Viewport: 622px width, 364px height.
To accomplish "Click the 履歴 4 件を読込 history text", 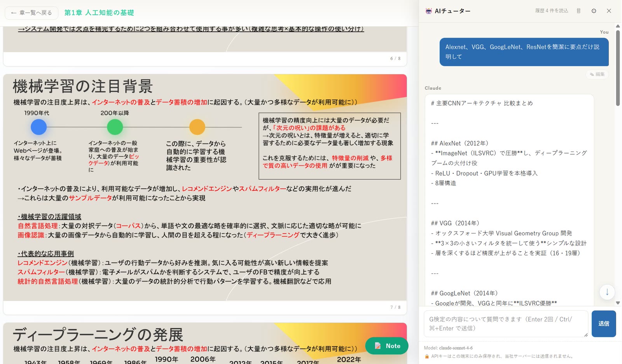I will coord(552,11).
